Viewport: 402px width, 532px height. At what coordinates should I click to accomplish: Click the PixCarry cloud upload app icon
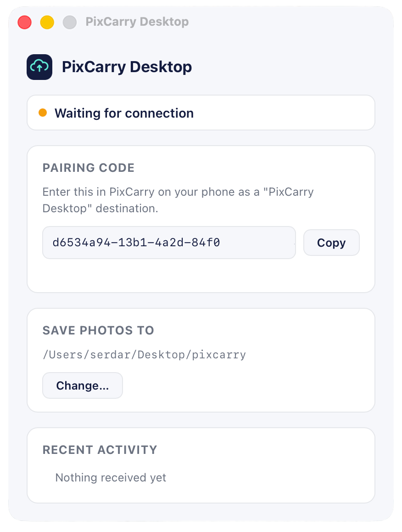pos(39,67)
